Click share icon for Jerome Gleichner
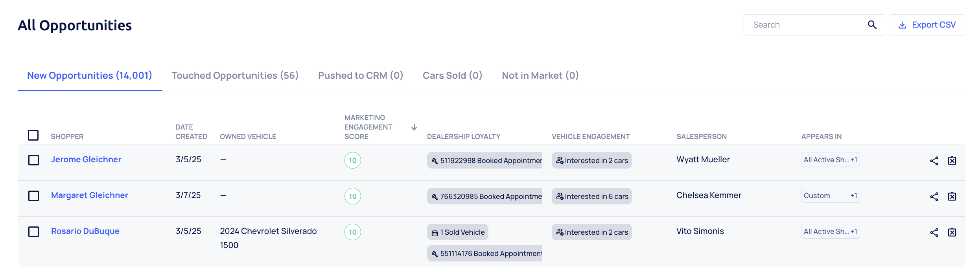 934,161
